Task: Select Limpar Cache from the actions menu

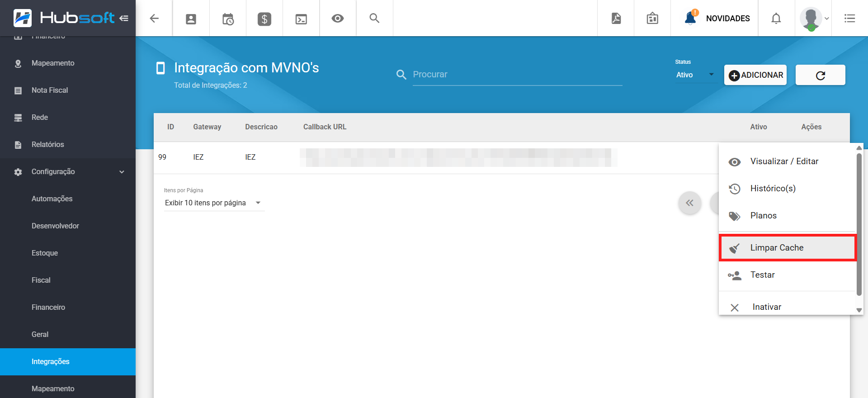Action: point(787,248)
